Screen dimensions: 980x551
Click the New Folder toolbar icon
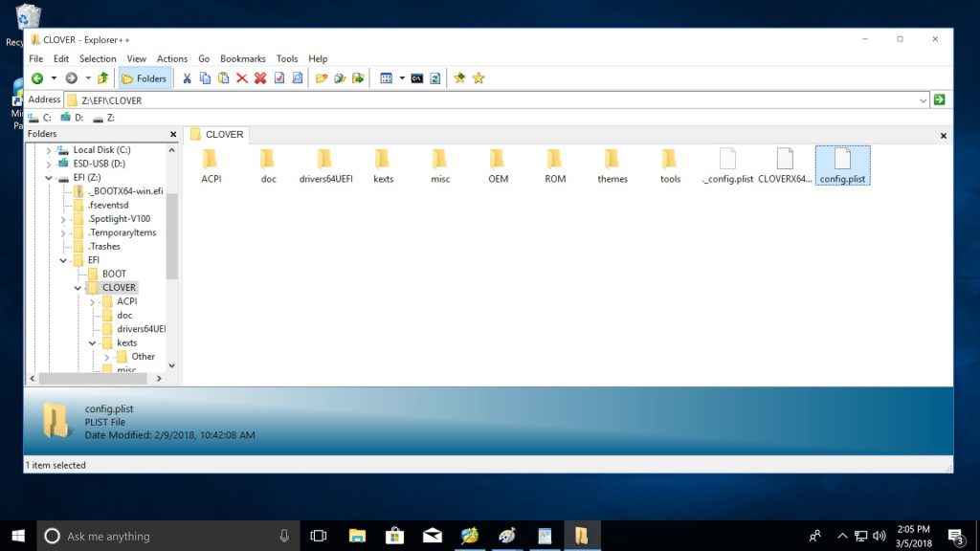click(322, 78)
